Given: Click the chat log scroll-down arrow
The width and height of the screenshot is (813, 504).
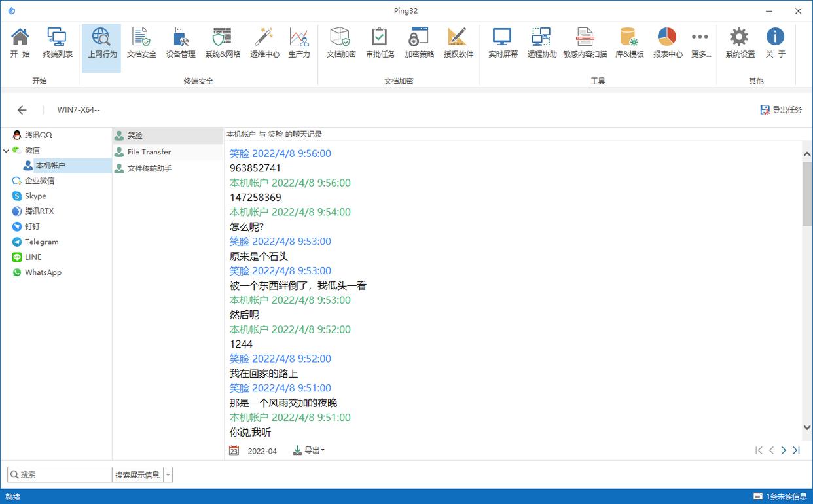Looking at the screenshot, I should coord(806,427).
